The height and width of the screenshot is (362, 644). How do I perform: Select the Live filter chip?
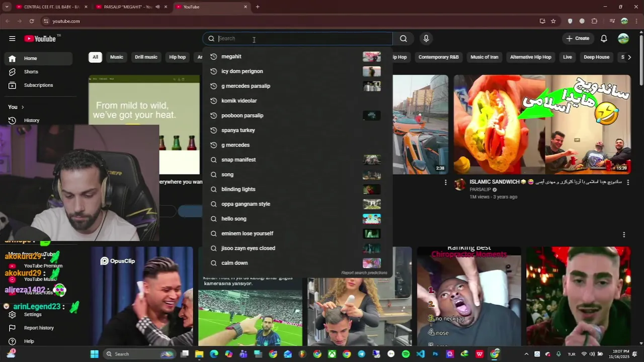(x=568, y=57)
